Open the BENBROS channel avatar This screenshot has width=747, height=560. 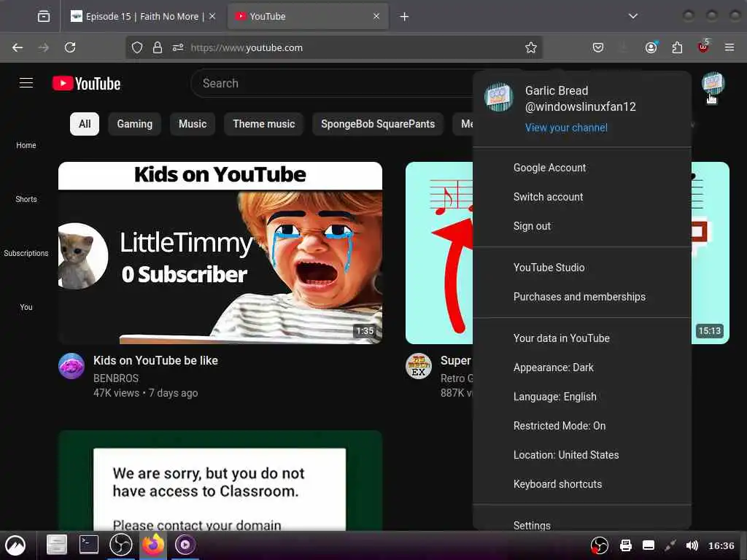(x=71, y=366)
